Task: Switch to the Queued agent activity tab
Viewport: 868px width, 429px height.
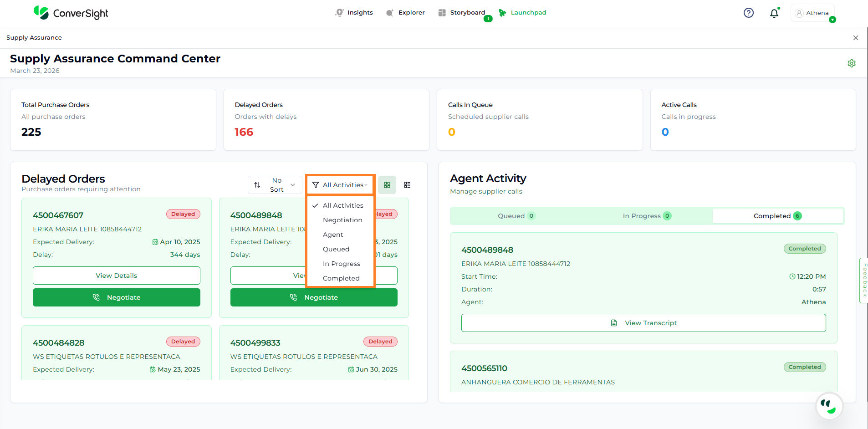Action: click(516, 216)
